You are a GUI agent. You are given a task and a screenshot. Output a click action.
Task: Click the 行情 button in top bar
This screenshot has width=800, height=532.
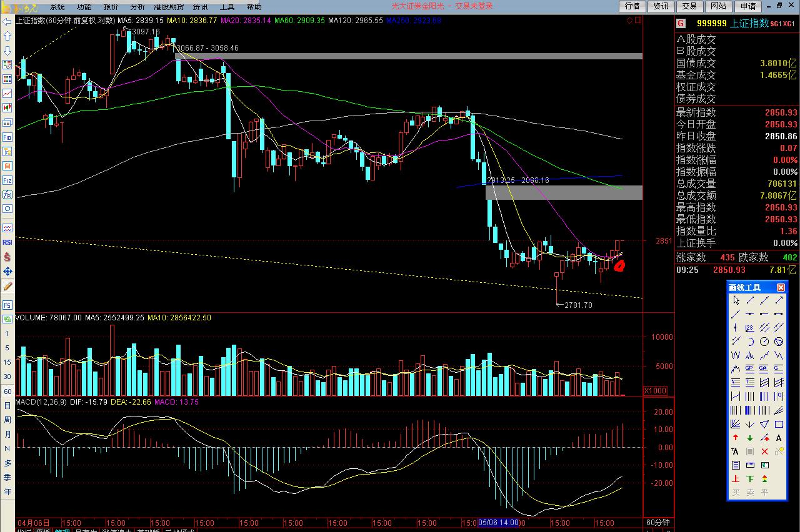click(x=632, y=6)
